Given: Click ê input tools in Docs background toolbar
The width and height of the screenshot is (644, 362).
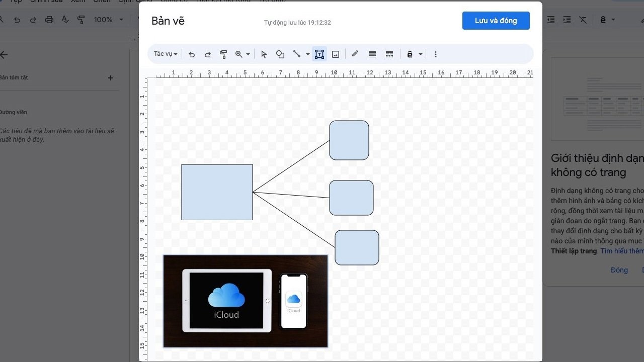Looking at the screenshot, I should point(603,20).
